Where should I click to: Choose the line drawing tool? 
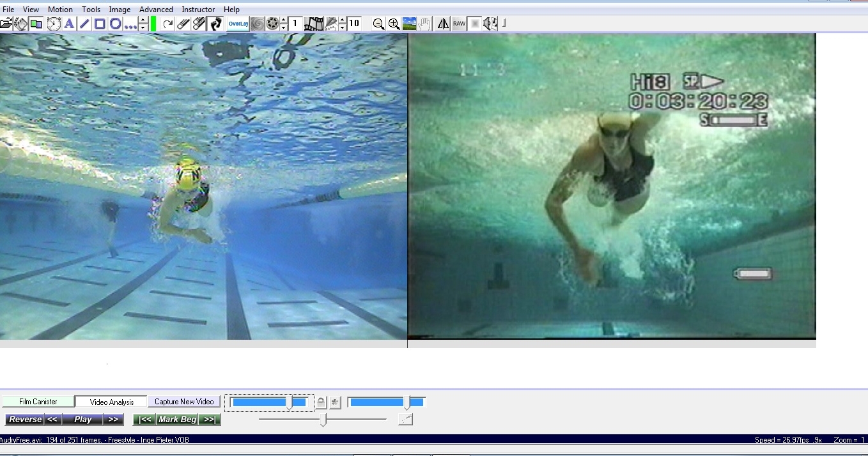click(x=84, y=24)
